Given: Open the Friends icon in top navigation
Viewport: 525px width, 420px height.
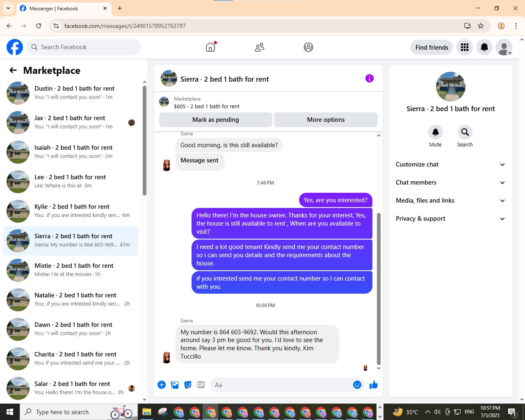Looking at the screenshot, I should (x=260, y=47).
